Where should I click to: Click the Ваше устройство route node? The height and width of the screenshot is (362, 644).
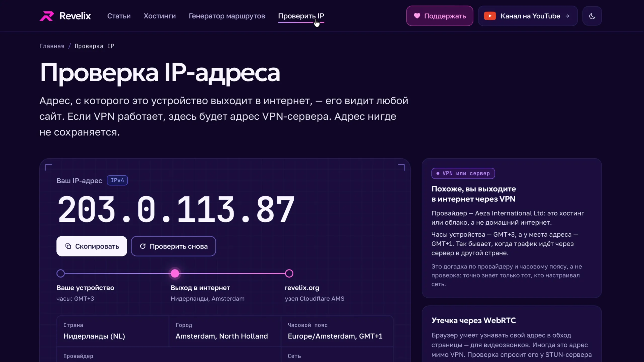tap(61, 273)
